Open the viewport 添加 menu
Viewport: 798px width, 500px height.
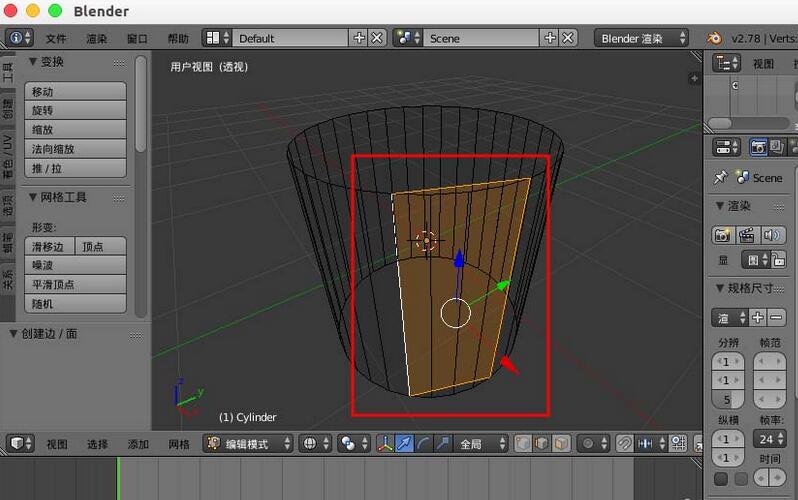pos(138,445)
